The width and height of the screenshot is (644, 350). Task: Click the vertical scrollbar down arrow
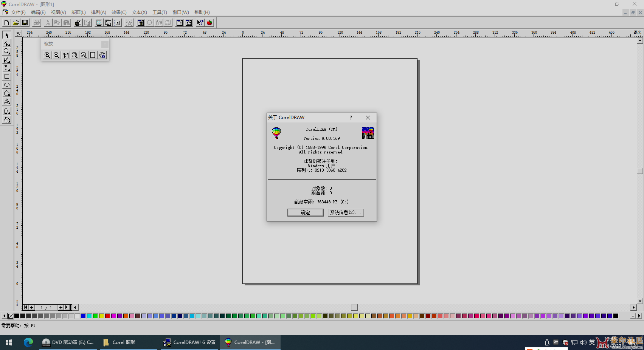[640, 301]
